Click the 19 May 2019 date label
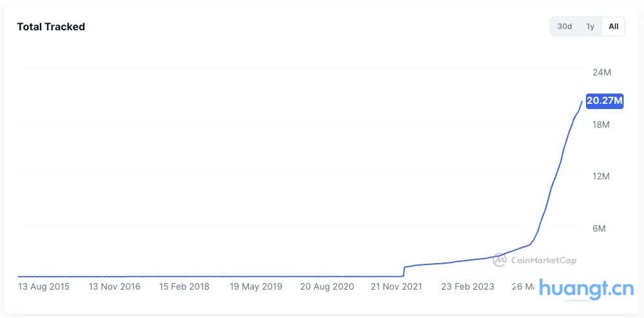Image resolution: width=644 pixels, height=318 pixels. [256, 286]
